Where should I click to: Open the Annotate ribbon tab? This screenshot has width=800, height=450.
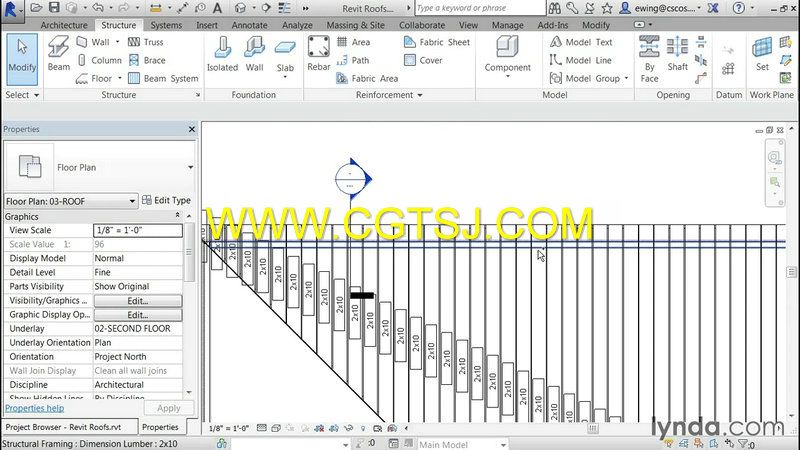click(249, 25)
